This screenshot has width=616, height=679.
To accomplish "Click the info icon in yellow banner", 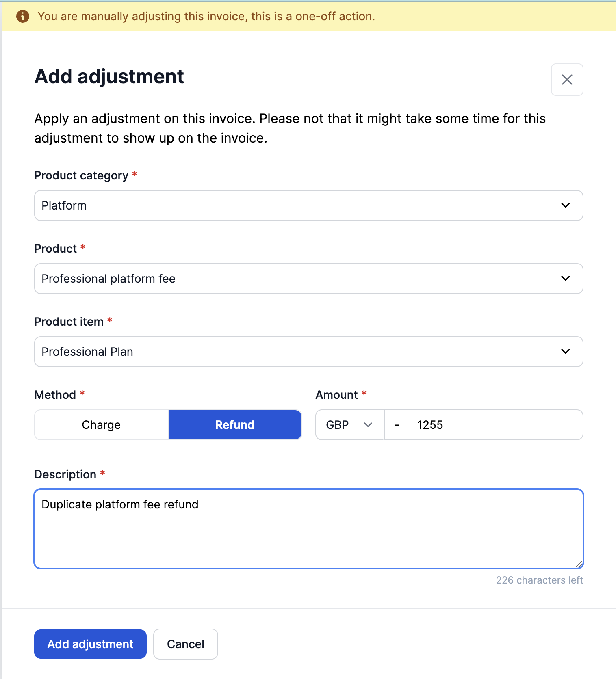I will 23,16.
